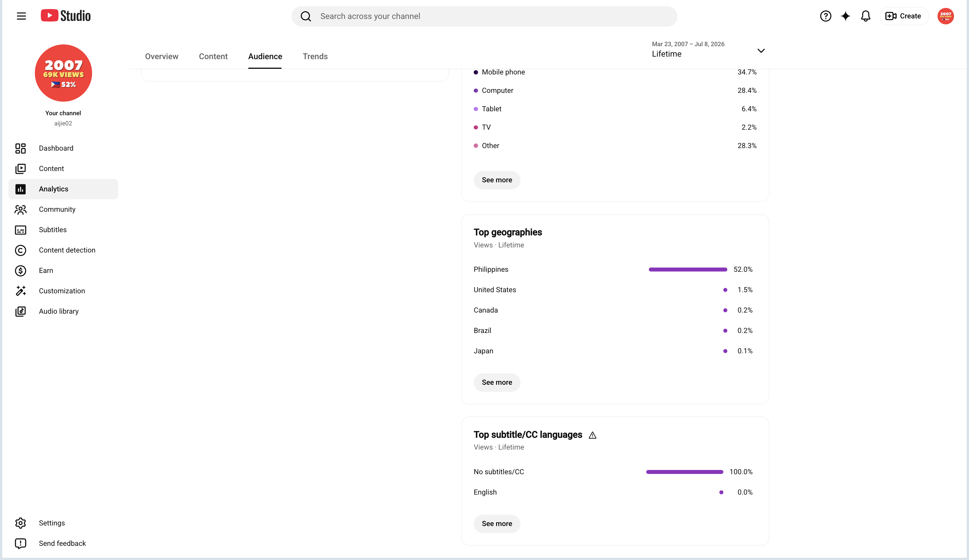This screenshot has width=969, height=560.
Task: Switch to the Content analytics tab
Action: (213, 57)
